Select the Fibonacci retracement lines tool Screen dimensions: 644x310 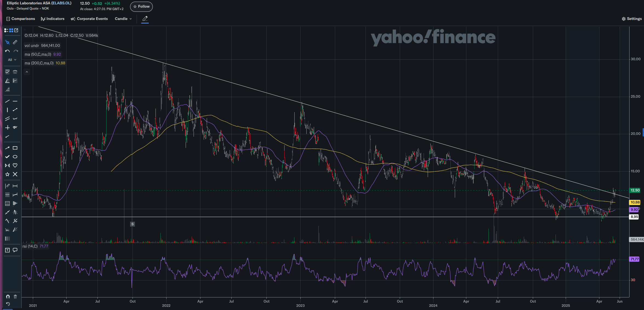(x=7, y=72)
